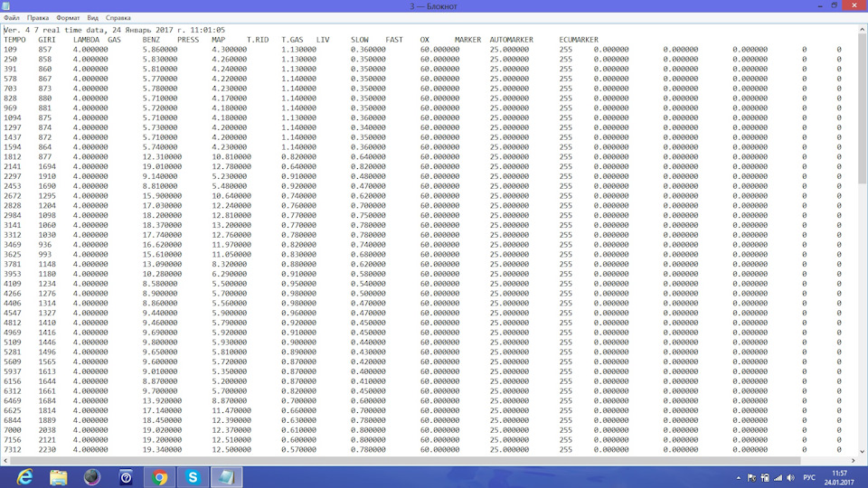Click the power/device tray icon beside flag

(765, 477)
